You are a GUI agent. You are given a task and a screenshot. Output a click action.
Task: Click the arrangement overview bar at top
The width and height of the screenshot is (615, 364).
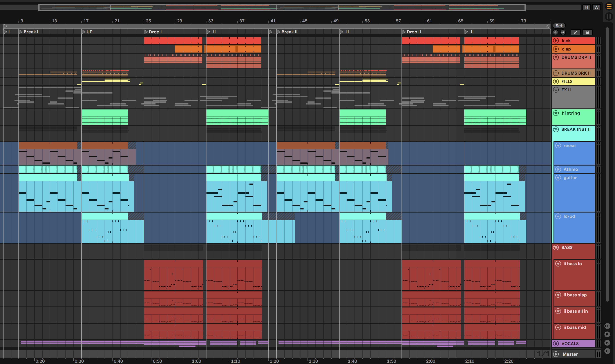click(x=282, y=7)
